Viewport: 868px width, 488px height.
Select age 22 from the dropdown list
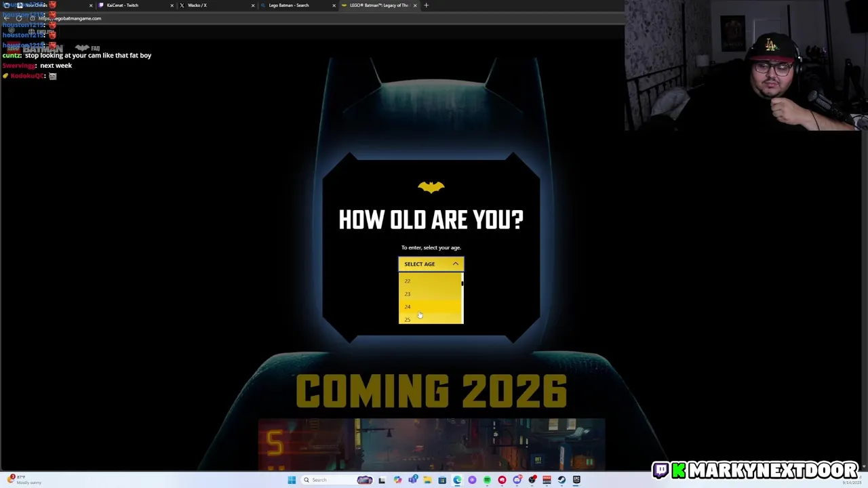coord(430,281)
